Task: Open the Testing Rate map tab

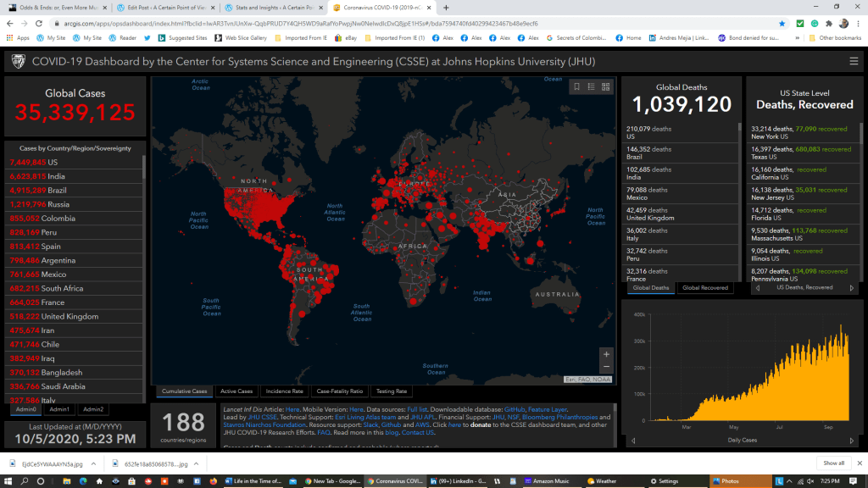Action: (x=391, y=391)
